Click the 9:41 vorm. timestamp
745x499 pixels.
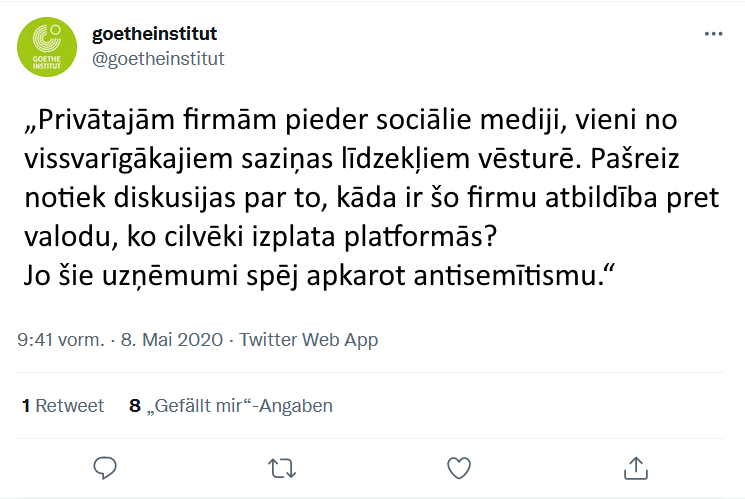(61, 340)
